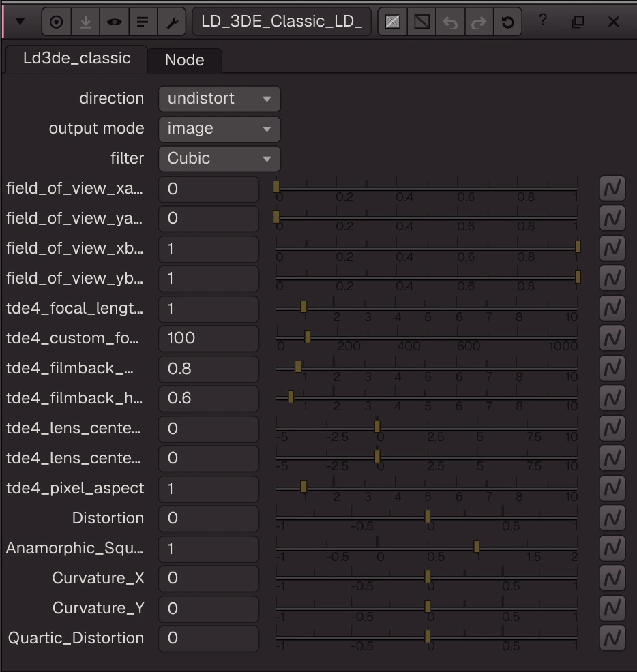Viewport: 637px width, 672px height.
Task: Click the lines list icon in the header
Action: tap(143, 22)
